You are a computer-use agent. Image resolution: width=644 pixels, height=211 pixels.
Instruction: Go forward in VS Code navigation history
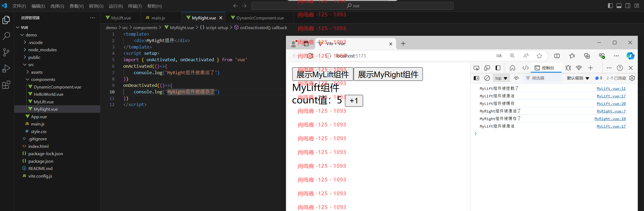[x=244, y=6]
